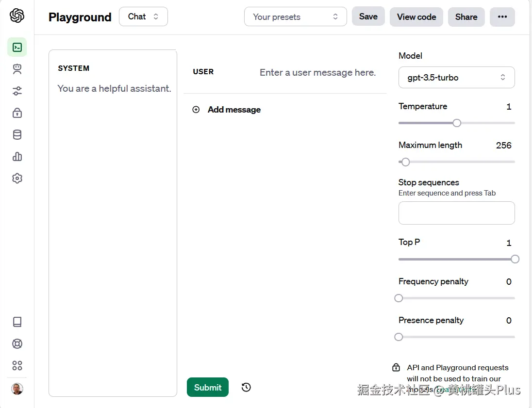532x408 pixels.
Task: Open the Fine-tuning sliders icon
Action: (17, 91)
